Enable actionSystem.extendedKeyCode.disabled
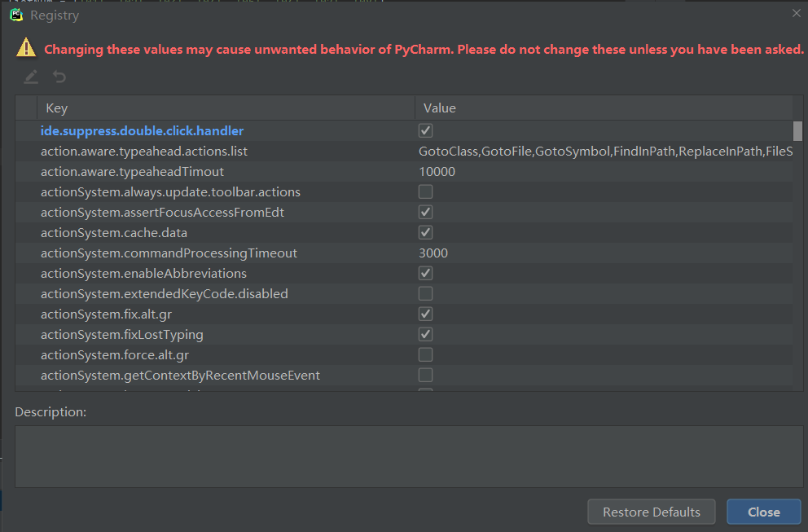 point(424,293)
